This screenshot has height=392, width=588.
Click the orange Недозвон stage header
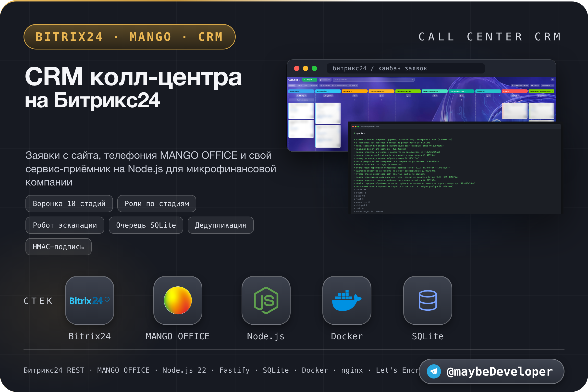click(355, 91)
